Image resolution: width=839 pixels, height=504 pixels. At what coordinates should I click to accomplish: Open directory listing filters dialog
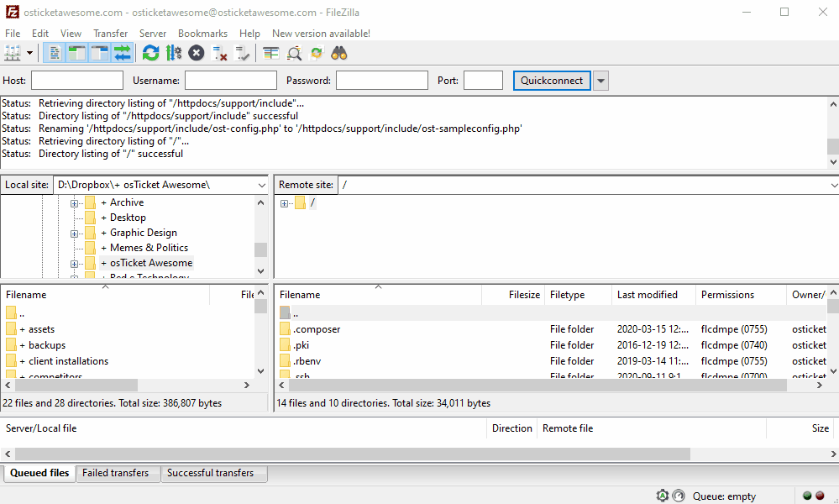point(270,53)
